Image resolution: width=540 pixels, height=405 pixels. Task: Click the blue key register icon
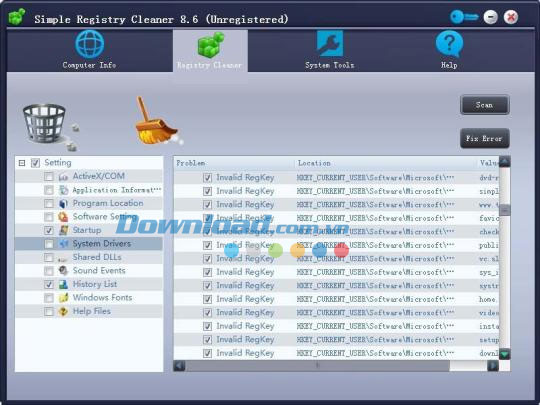coord(464,17)
